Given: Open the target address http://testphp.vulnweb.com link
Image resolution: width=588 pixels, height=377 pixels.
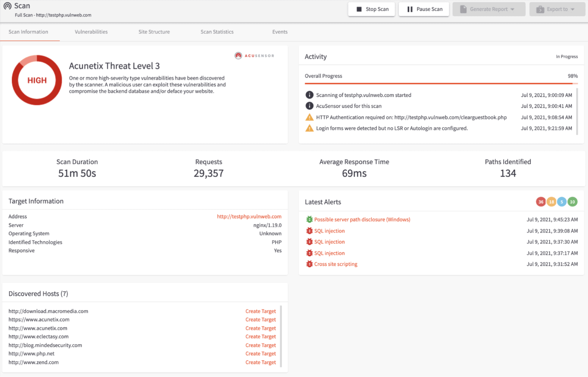Looking at the screenshot, I should tap(249, 216).
